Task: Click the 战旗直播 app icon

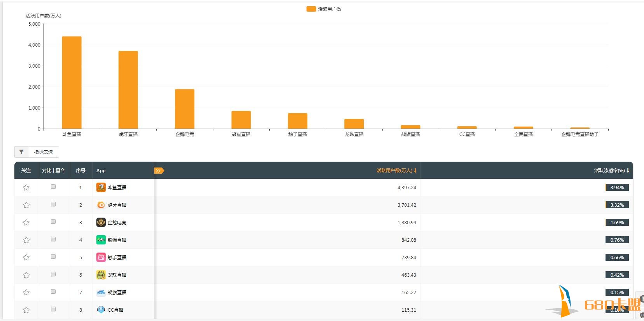Action: pos(101,292)
